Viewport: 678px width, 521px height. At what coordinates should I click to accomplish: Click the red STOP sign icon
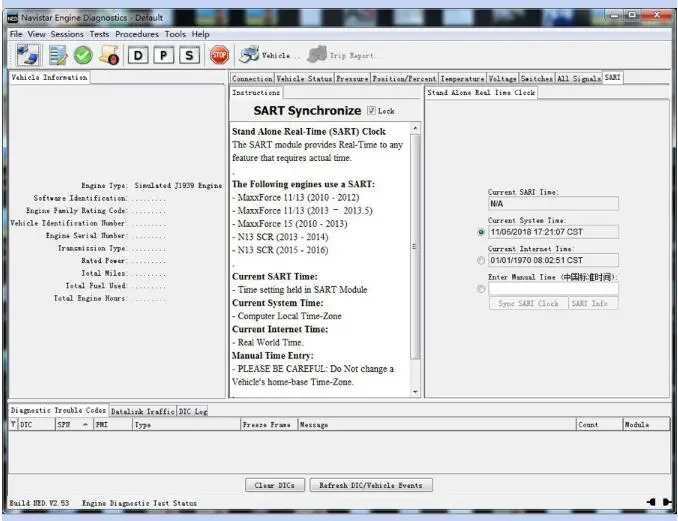click(x=219, y=55)
